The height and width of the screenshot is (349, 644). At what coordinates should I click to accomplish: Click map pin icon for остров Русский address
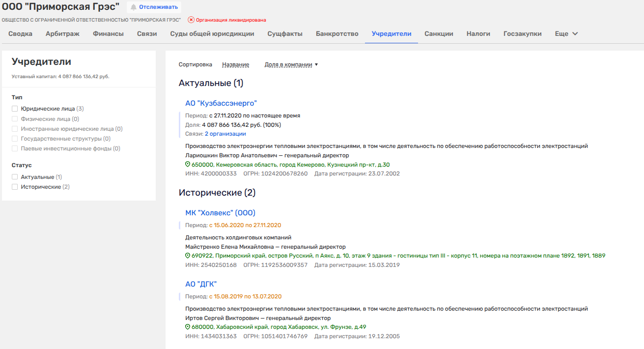coord(188,256)
